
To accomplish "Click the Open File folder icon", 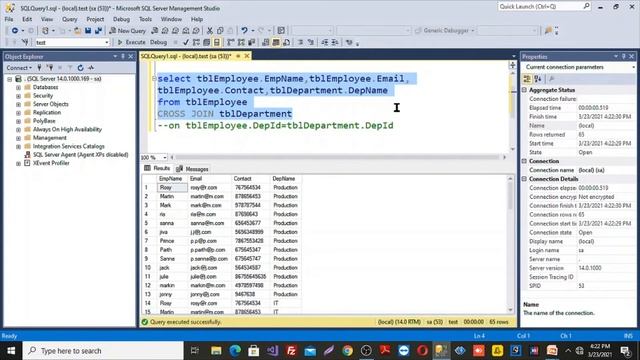I will pyautogui.click(x=77, y=31).
